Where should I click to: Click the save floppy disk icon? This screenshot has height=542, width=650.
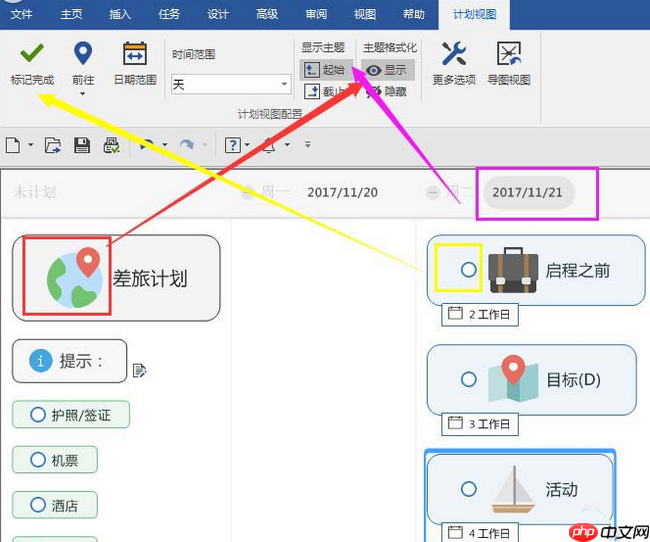(82, 146)
